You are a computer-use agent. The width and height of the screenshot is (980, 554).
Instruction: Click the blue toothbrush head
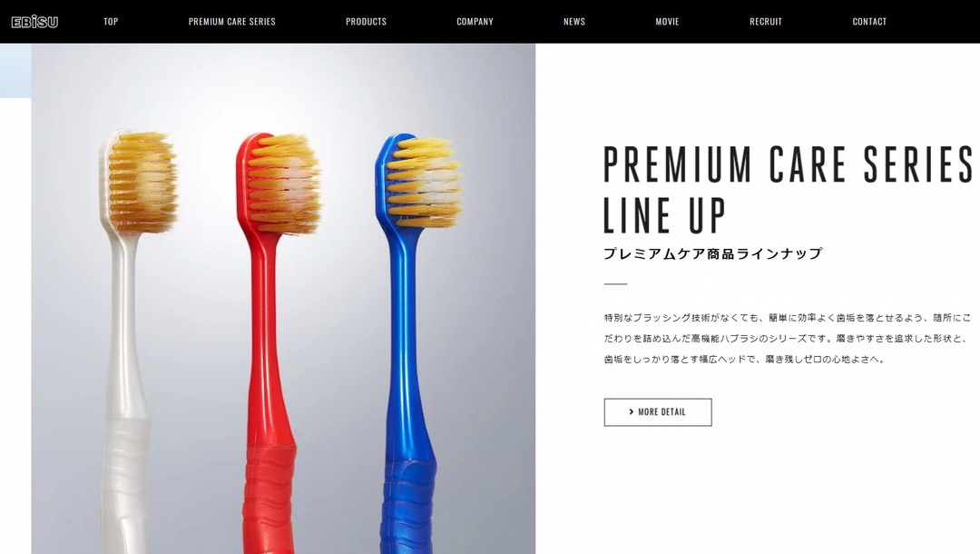418,180
